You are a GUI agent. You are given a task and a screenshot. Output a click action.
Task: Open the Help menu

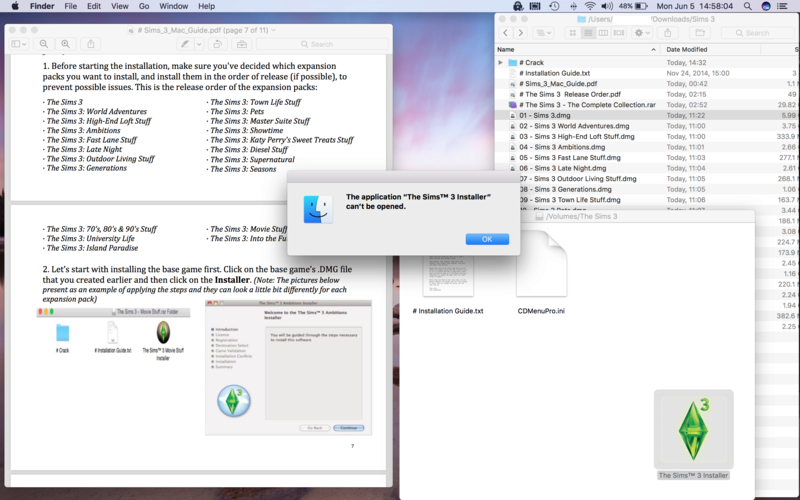coord(206,6)
